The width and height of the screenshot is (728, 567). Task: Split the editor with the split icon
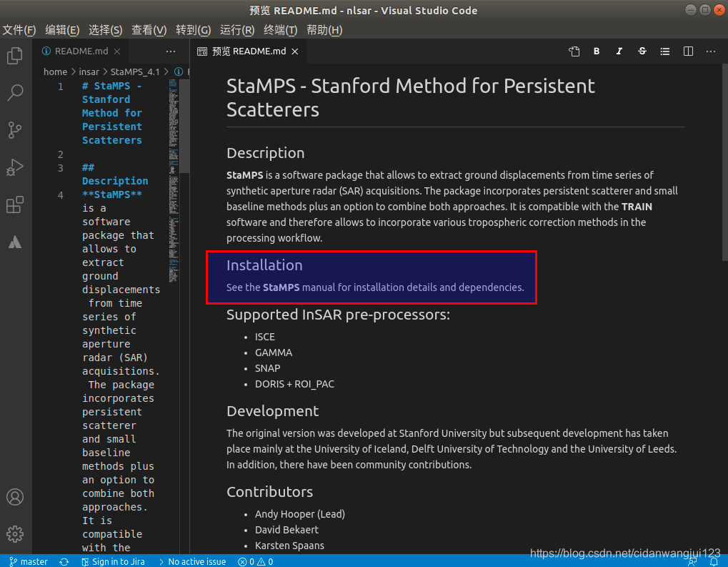point(688,51)
